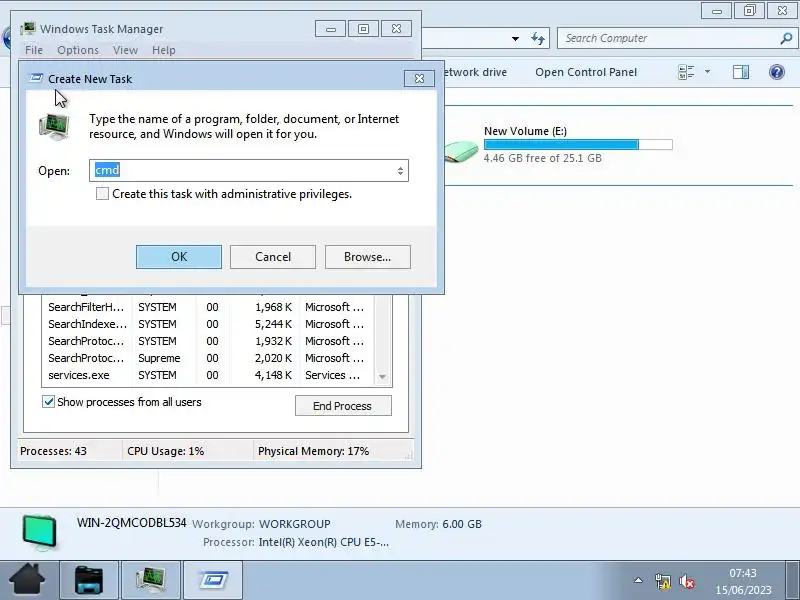
Task: Cancel the Create New Task dialog
Action: click(272, 257)
